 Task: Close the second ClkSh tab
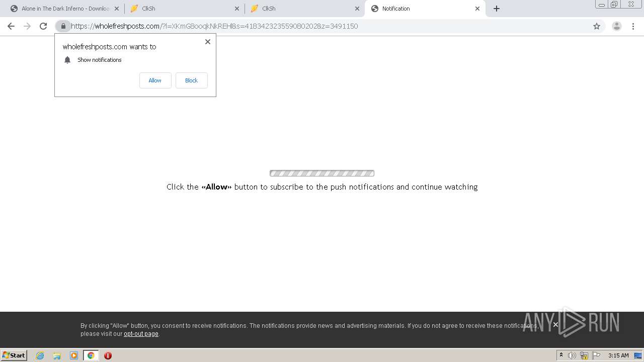click(357, 9)
